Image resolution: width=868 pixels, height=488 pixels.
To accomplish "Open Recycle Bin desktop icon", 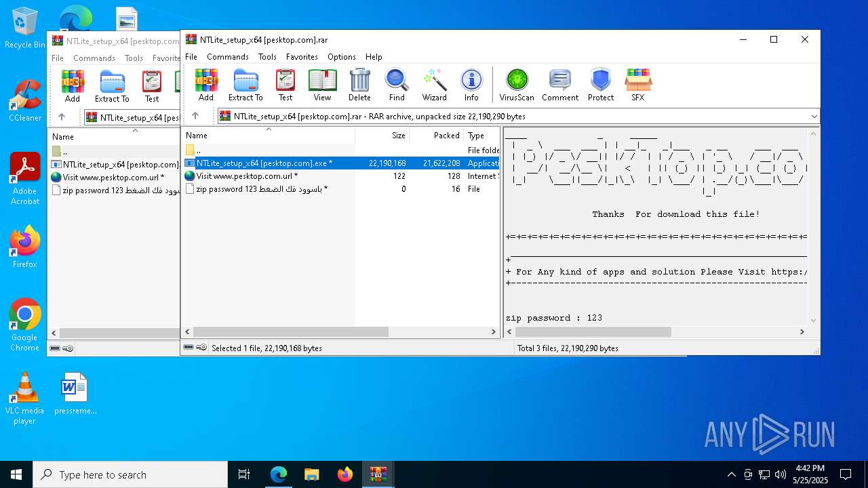I will pyautogui.click(x=25, y=28).
